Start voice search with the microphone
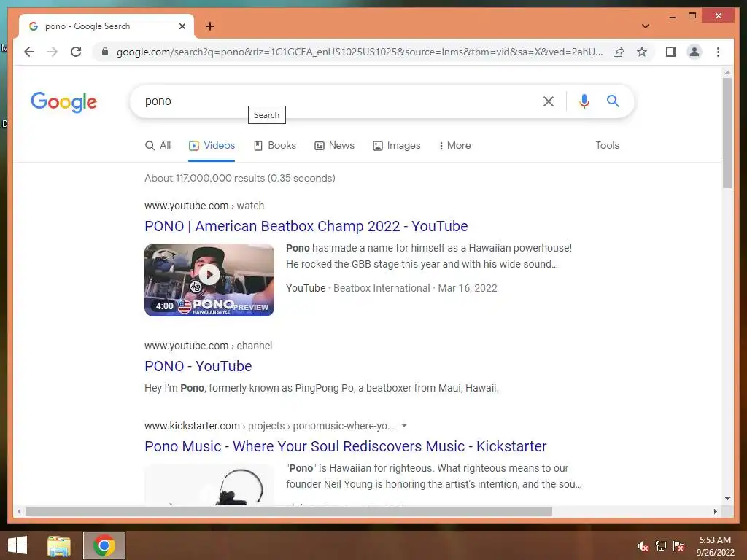Image resolution: width=747 pixels, height=560 pixels. [x=584, y=101]
